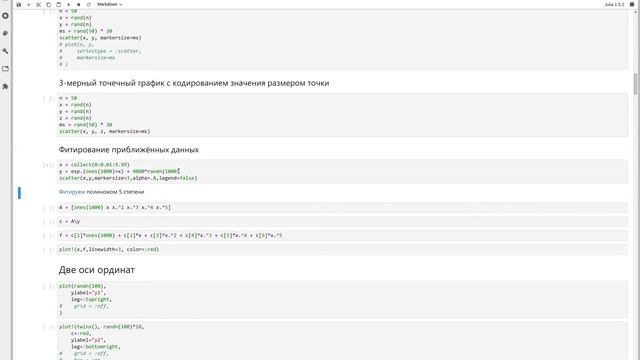Open the tabs sidebar panel icon

pyautogui.click(x=5, y=69)
